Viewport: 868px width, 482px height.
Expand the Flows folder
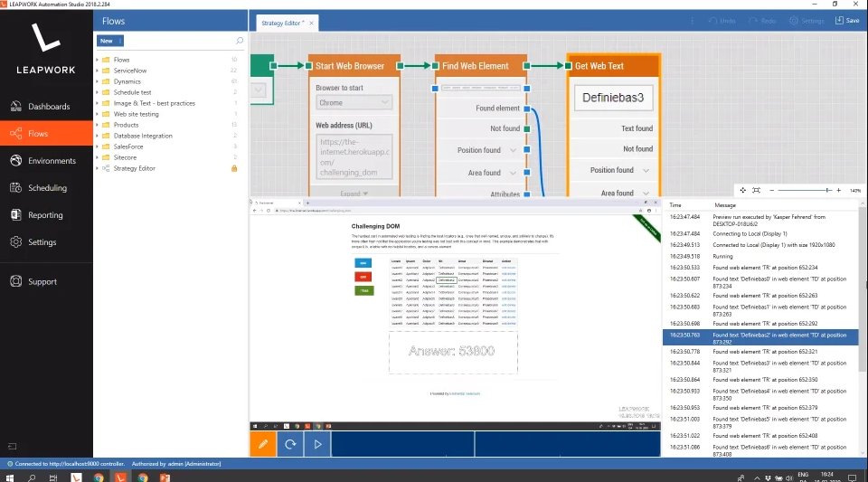pyautogui.click(x=98, y=60)
